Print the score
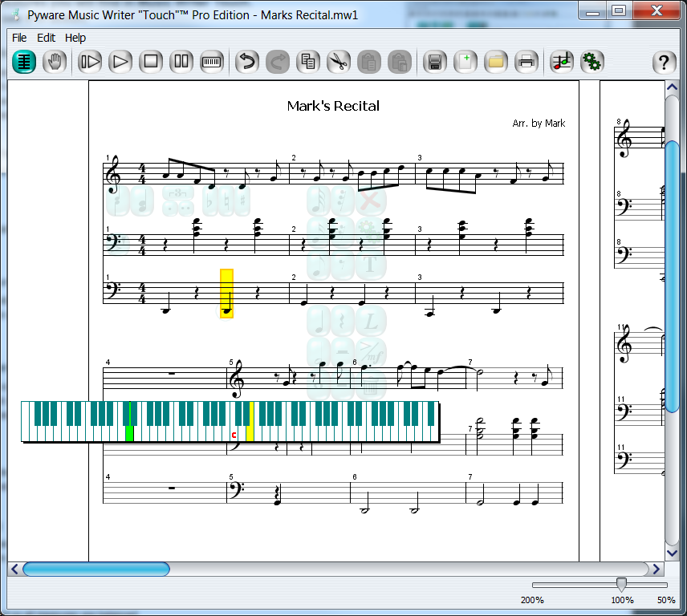Viewport: 687px width, 616px height. click(526, 62)
